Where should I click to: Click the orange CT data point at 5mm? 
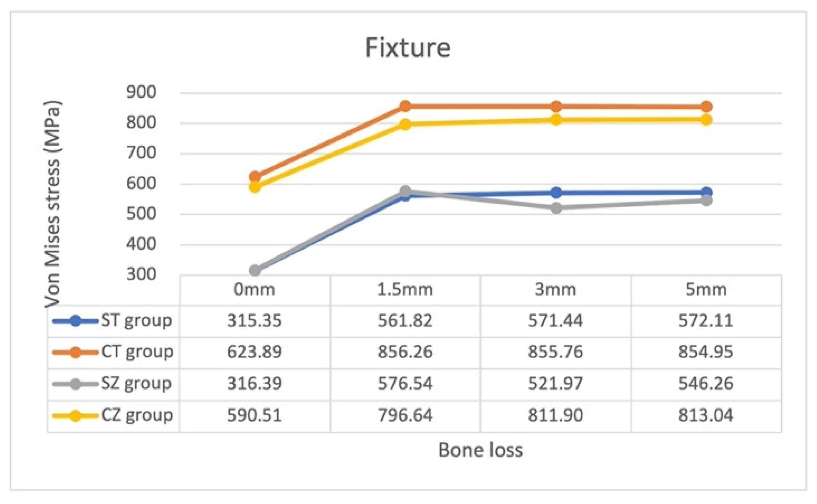click(x=706, y=107)
